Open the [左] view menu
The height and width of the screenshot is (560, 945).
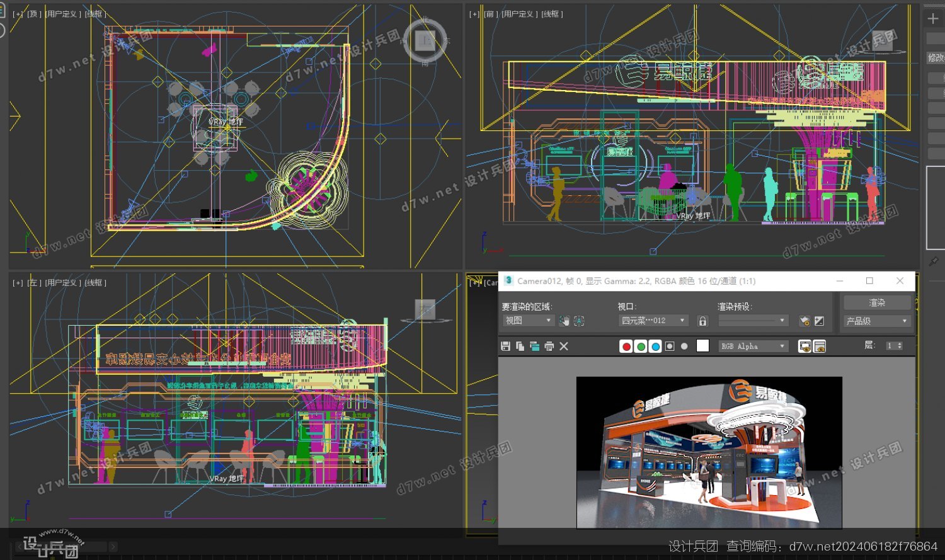click(x=33, y=283)
